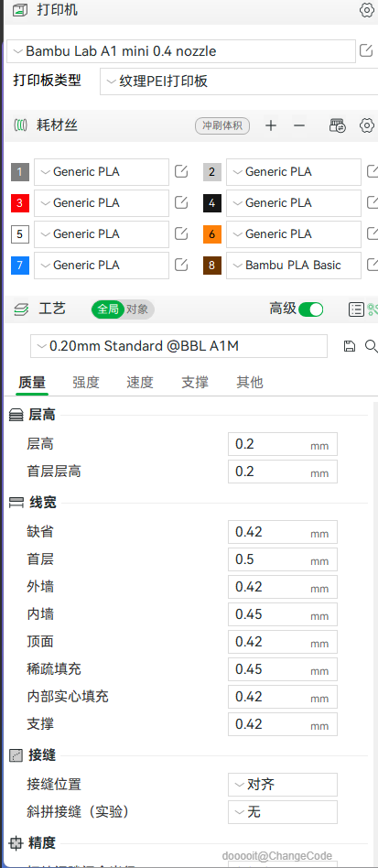Click the 层高 section header icon
378x868 pixels.
pyautogui.click(x=16, y=415)
